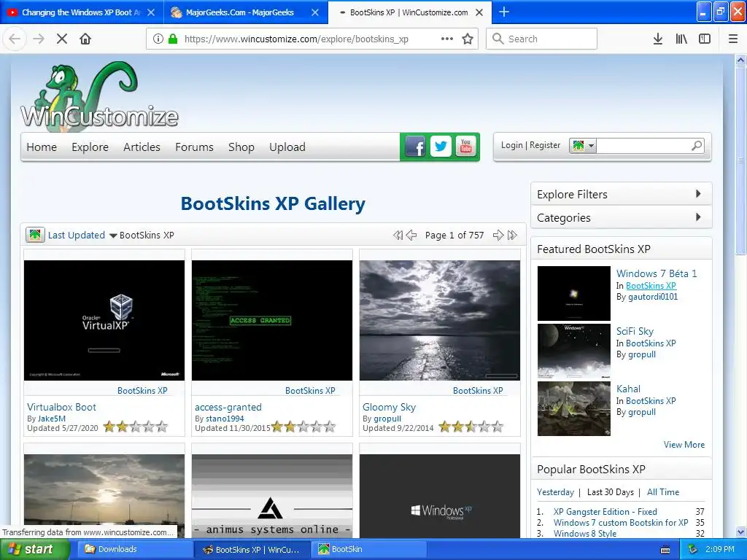Open Kahal featured skin link
This screenshot has height=560, width=747.
pos(628,389)
